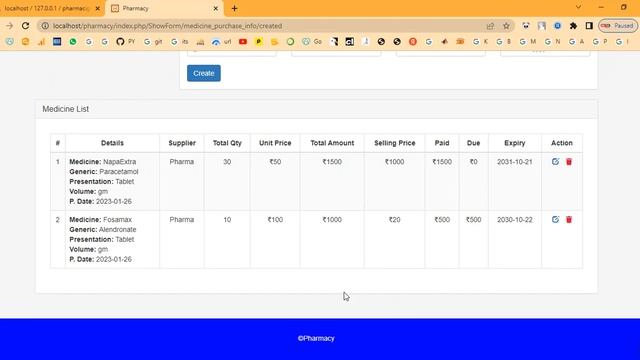Click the blue round extension icon
640x360 pixels.
(557, 26)
